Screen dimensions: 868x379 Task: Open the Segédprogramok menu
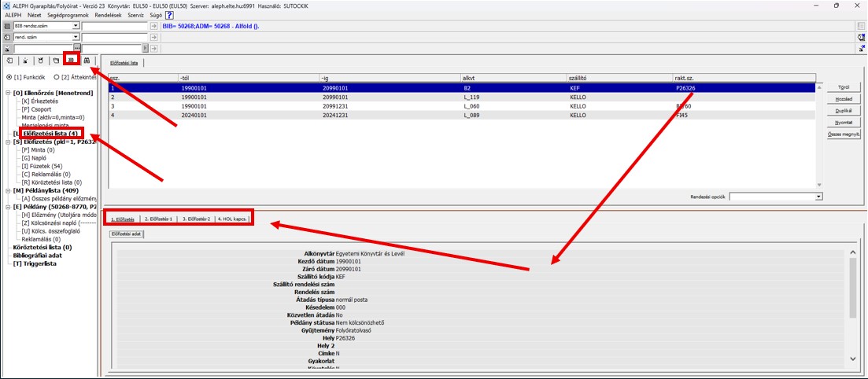[68, 16]
